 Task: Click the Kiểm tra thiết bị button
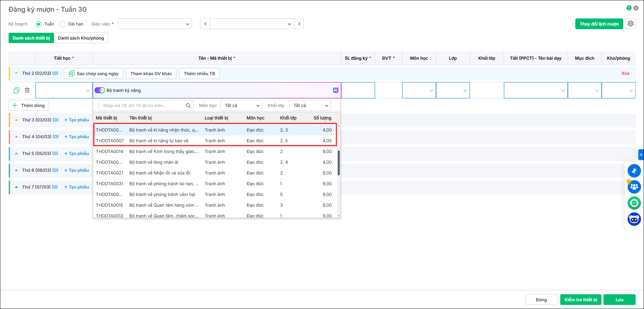[x=581, y=300]
